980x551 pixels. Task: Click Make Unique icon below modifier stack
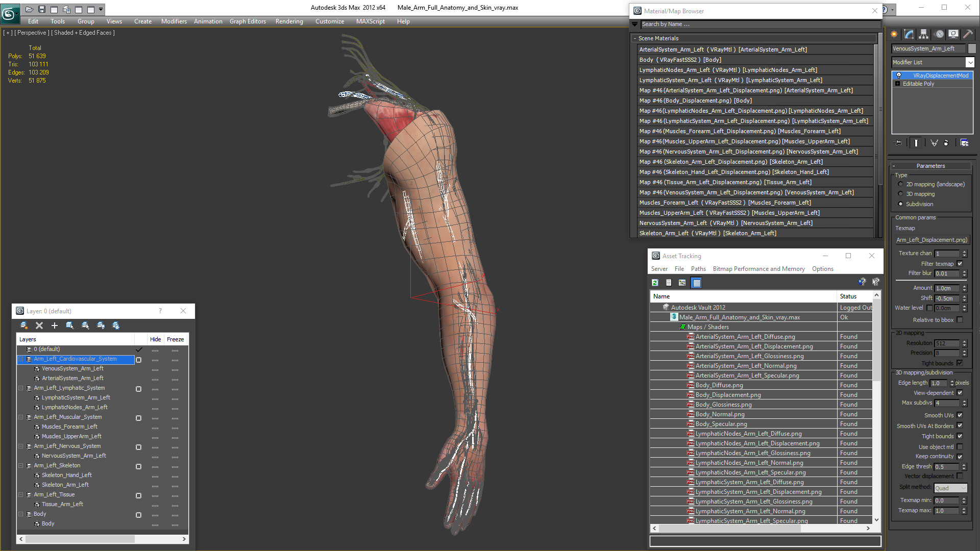click(934, 143)
